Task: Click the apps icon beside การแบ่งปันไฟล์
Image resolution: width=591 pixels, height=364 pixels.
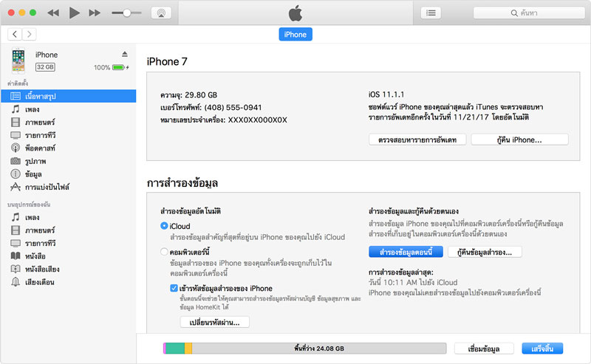Action: tap(16, 187)
